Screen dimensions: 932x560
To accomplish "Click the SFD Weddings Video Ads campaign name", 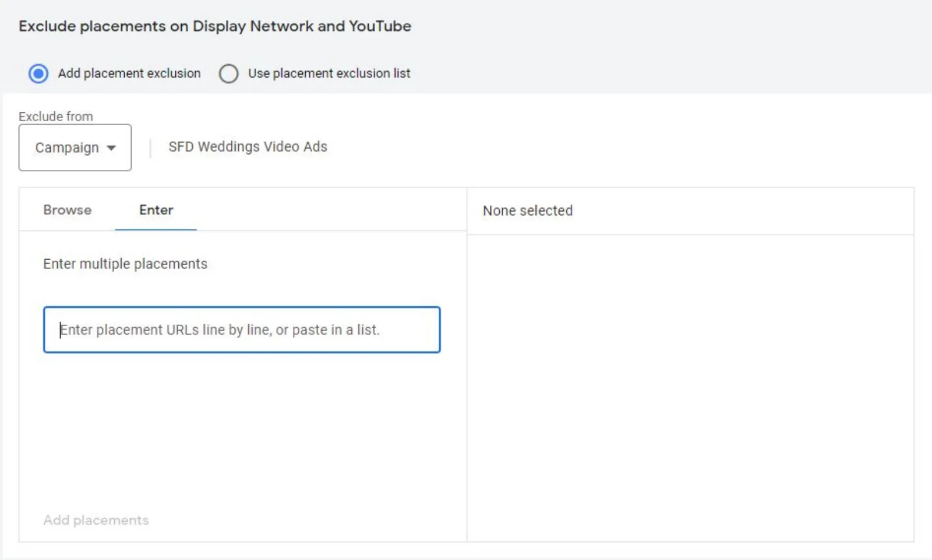I will [x=248, y=147].
